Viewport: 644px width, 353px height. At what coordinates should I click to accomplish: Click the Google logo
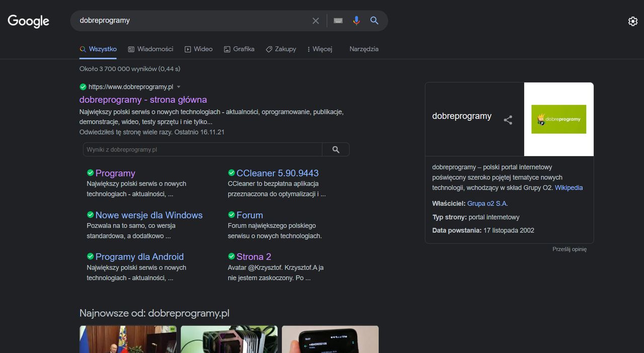click(28, 21)
